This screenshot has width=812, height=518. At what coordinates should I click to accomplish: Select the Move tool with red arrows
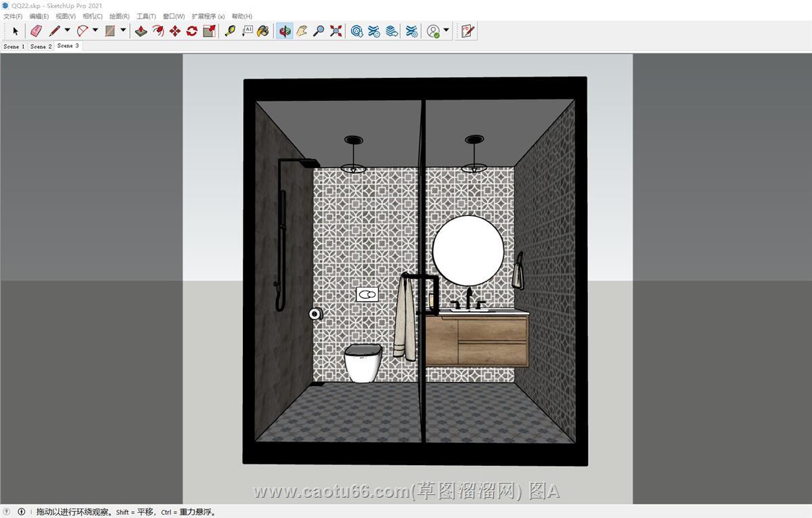click(x=175, y=31)
